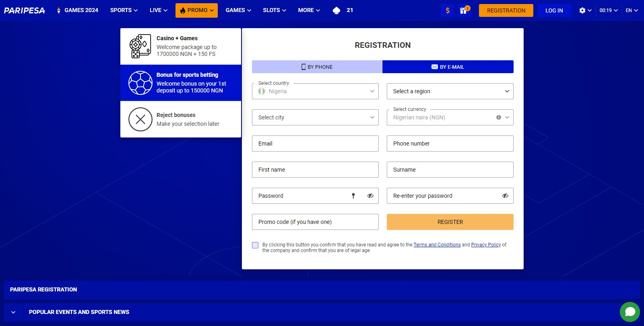This screenshot has height=326, width=644.
Task: Check the terms agreement checkbox
Action: (x=255, y=245)
